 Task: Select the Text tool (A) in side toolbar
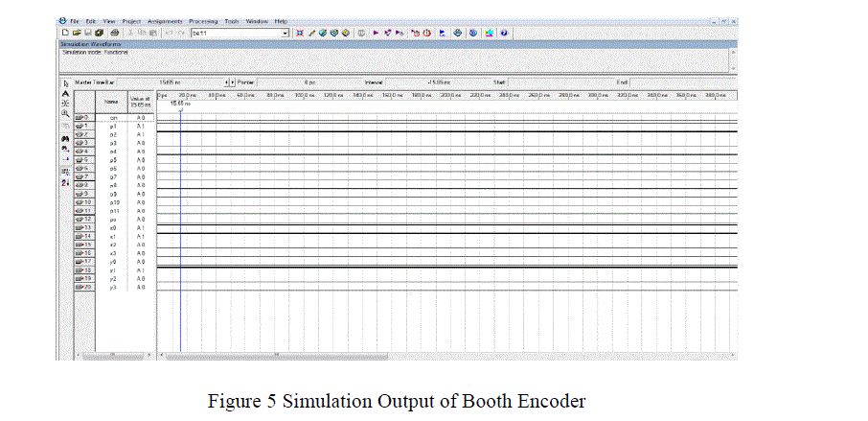pos(65,94)
